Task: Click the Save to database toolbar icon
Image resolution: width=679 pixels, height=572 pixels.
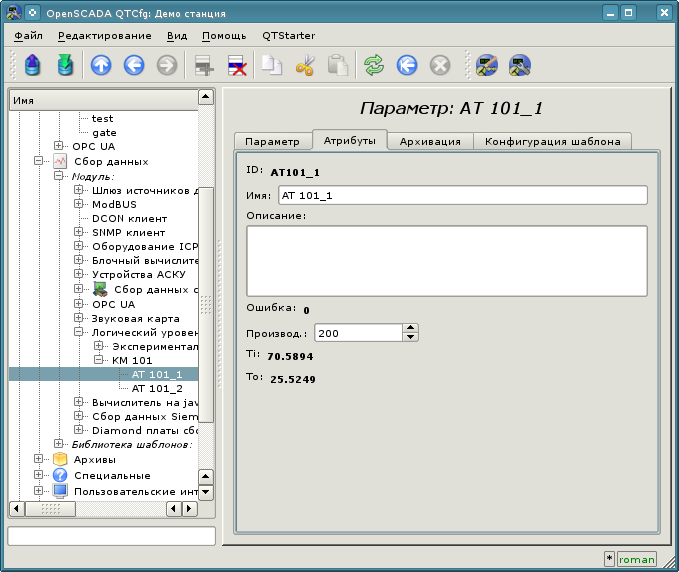Action: pyautogui.click(x=65, y=66)
